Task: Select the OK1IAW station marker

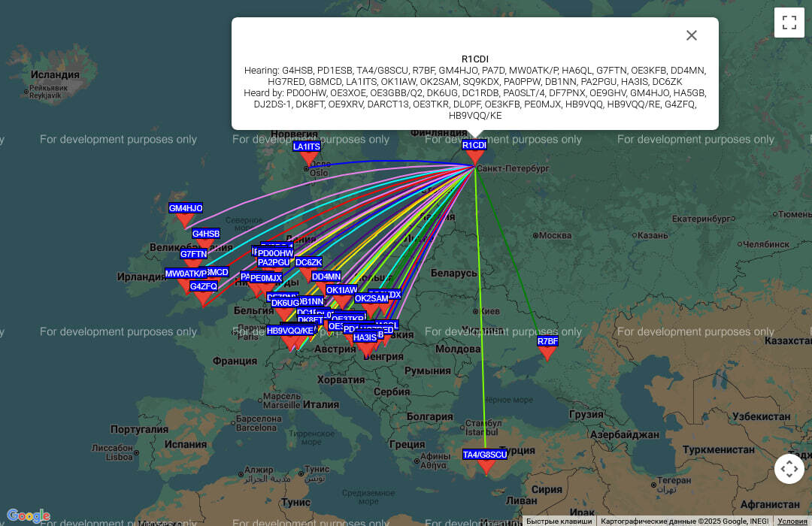Action: pyautogui.click(x=342, y=302)
